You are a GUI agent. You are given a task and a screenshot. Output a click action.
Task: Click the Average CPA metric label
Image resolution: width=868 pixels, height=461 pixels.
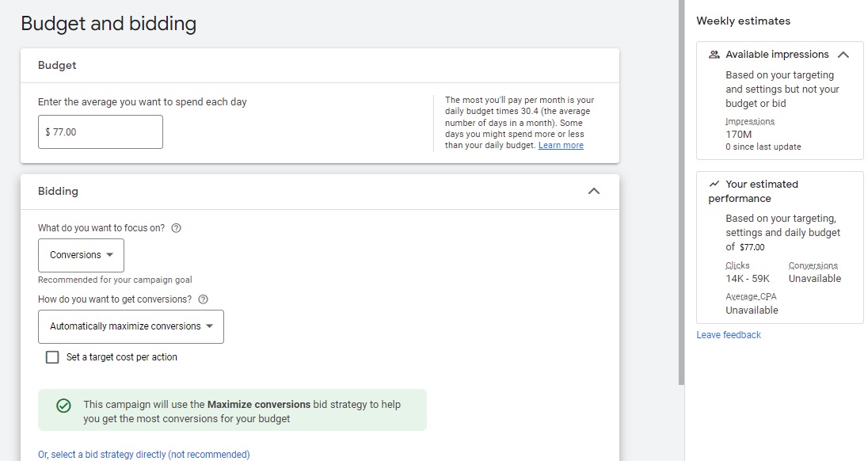click(x=751, y=296)
